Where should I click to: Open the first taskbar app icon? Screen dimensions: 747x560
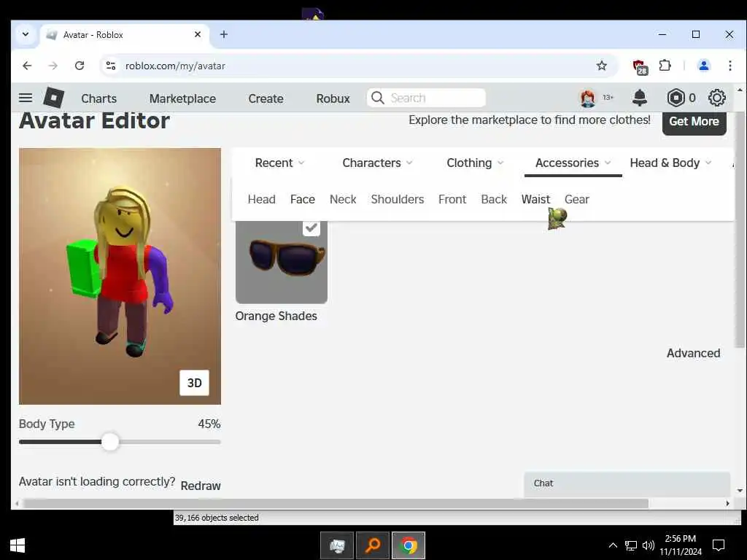click(337, 545)
